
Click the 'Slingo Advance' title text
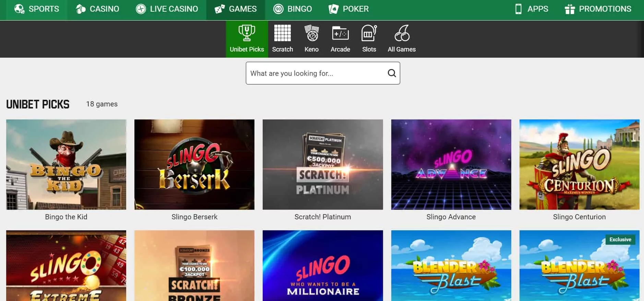pyautogui.click(x=451, y=217)
